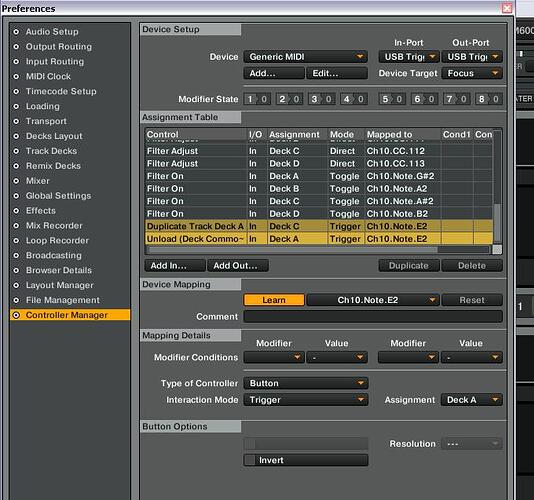This screenshot has height=500, width=534.
Task: Open File Management preferences
Action: click(x=63, y=300)
